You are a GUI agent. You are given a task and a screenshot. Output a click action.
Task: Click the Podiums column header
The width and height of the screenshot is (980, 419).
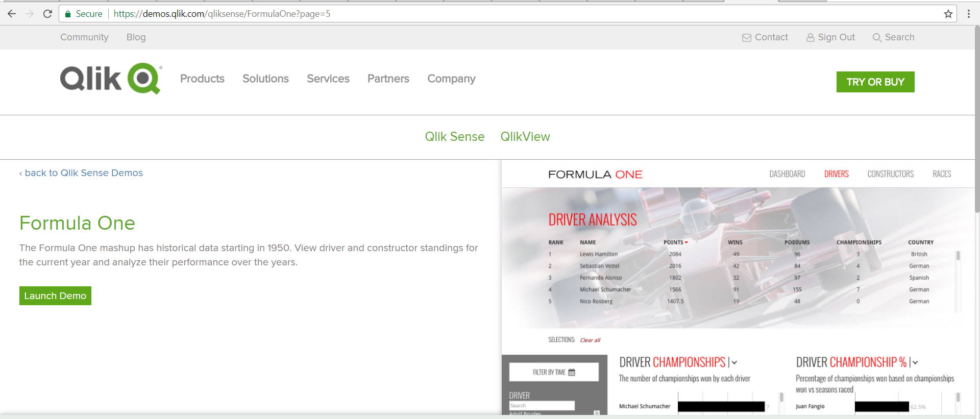tap(797, 242)
